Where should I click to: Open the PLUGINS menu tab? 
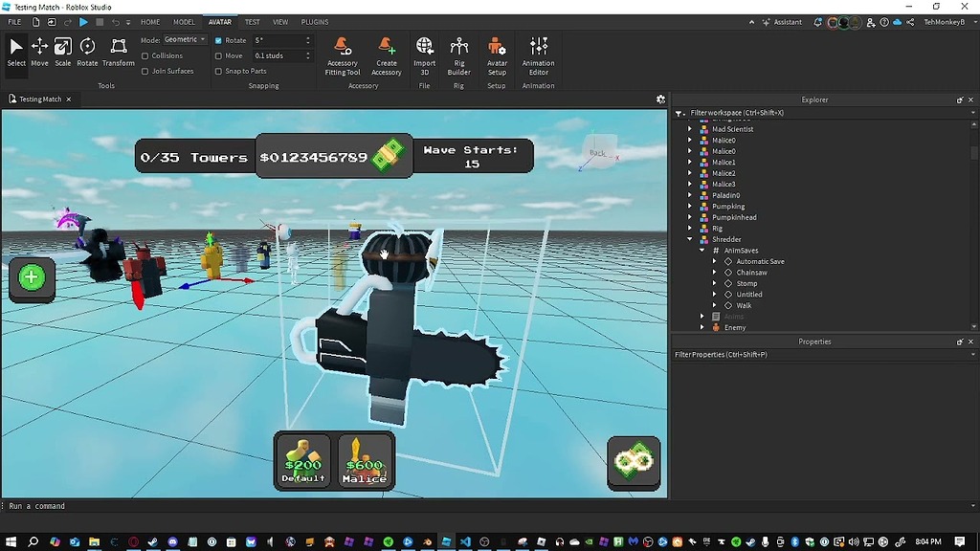tap(314, 21)
